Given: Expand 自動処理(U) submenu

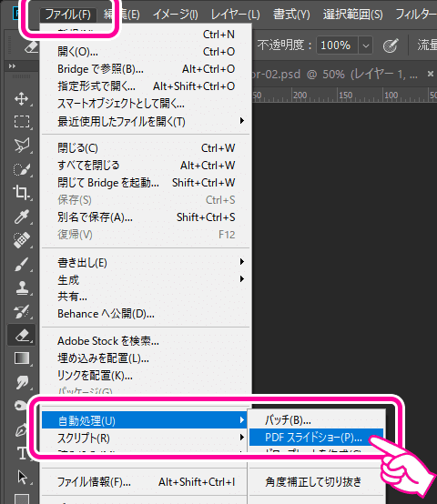Looking at the screenshot, I should [x=145, y=420].
